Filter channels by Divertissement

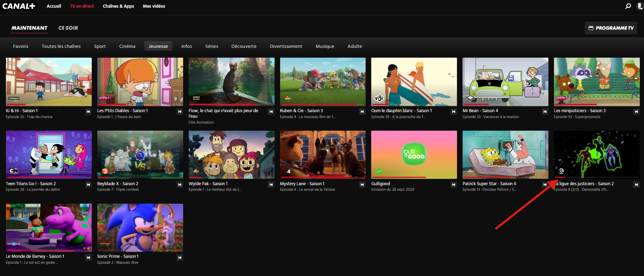(286, 46)
